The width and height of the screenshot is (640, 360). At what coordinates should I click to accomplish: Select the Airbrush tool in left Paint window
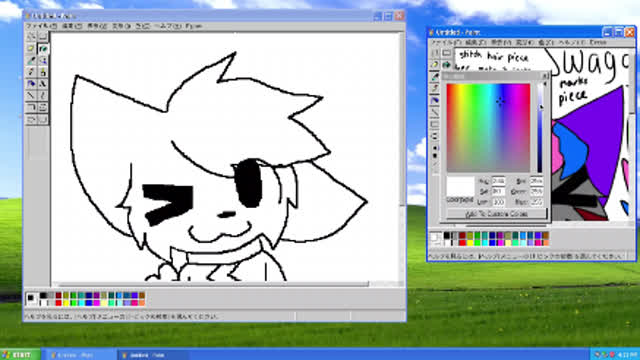click(x=31, y=84)
